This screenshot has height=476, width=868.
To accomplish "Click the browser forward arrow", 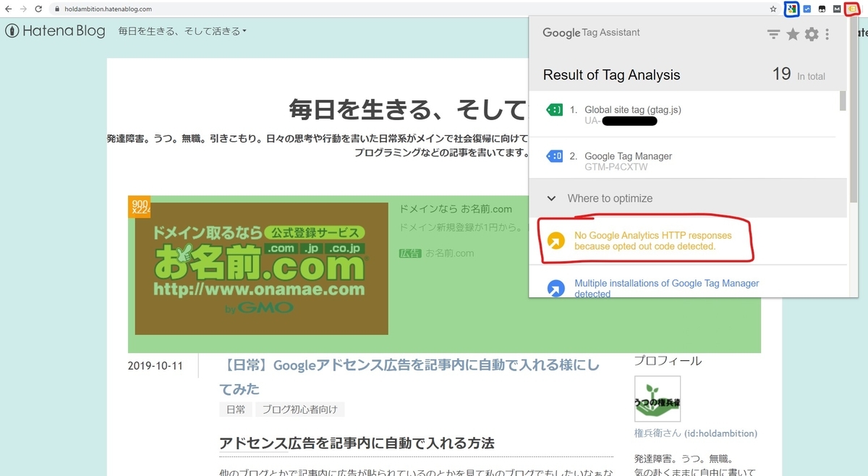I will tap(25, 9).
